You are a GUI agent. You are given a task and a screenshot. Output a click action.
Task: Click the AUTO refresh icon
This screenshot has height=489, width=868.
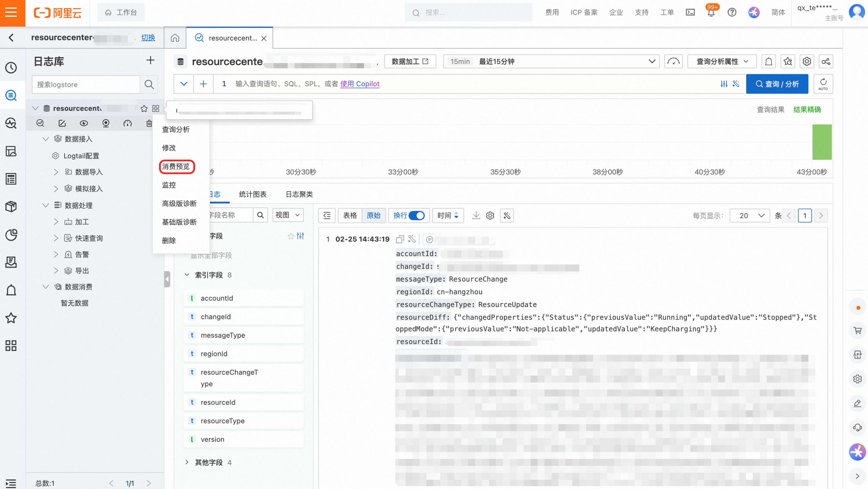click(x=823, y=83)
